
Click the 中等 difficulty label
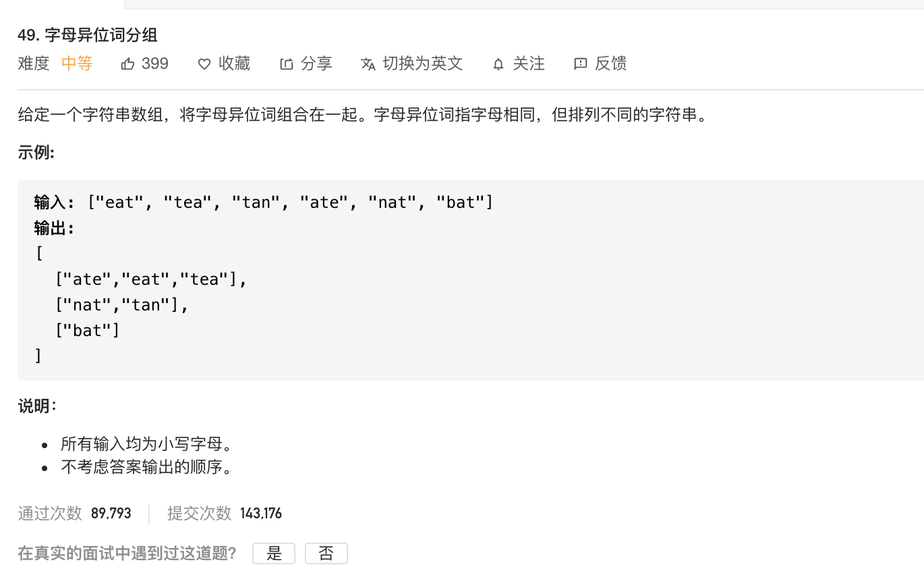[x=77, y=63]
